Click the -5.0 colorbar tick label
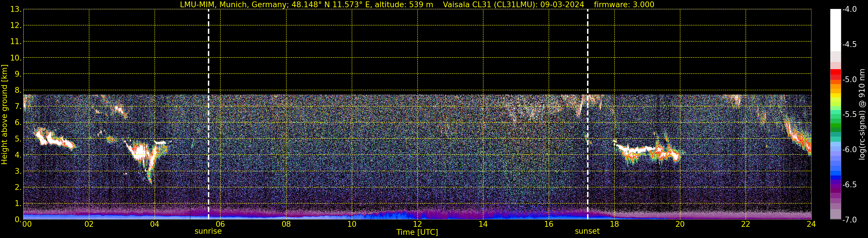 click(x=849, y=80)
